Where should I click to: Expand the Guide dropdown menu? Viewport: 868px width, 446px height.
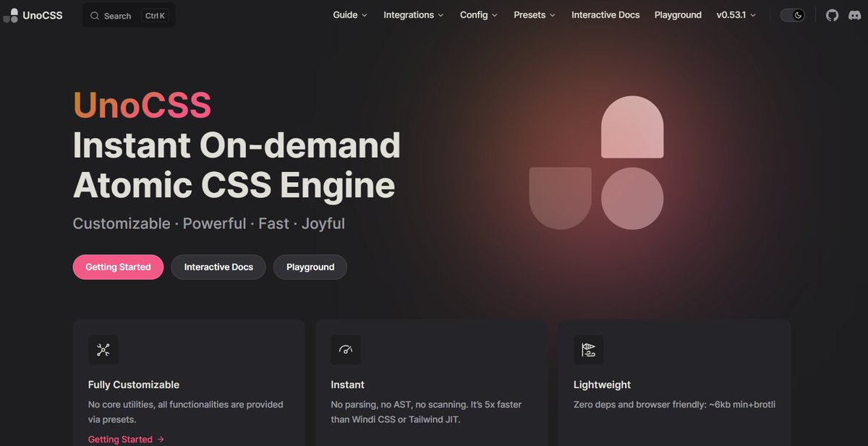350,15
